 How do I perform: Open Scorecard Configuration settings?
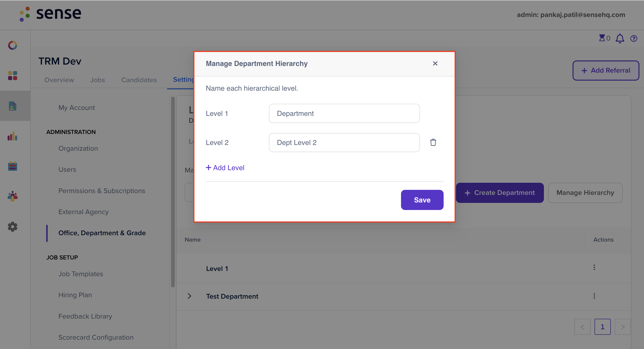96,337
